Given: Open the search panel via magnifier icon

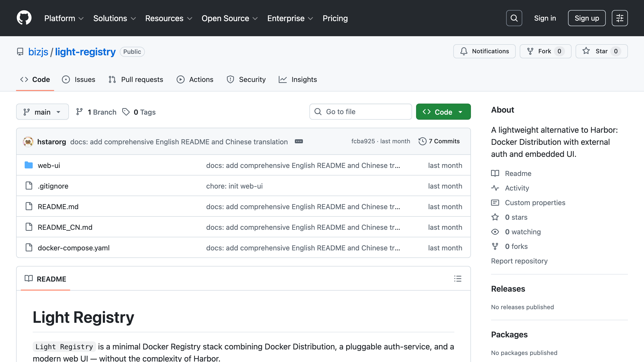Looking at the screenshot, I should 514,18.
